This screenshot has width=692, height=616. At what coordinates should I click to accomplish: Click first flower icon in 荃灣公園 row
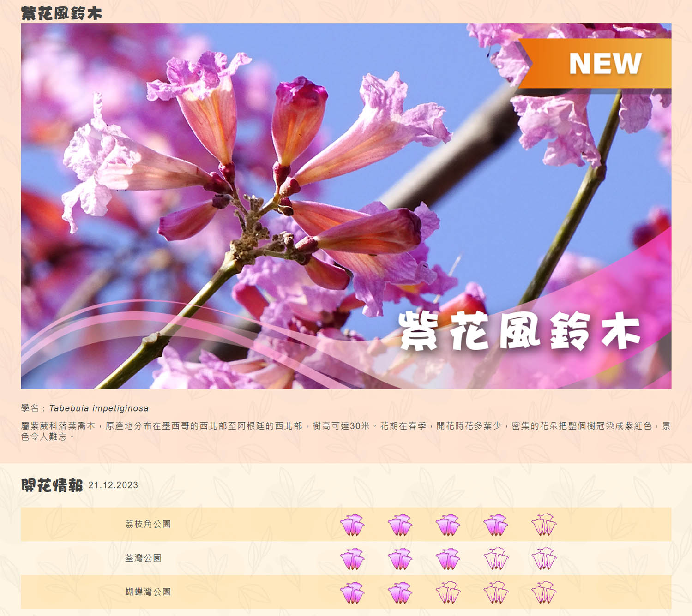(352, 559)
